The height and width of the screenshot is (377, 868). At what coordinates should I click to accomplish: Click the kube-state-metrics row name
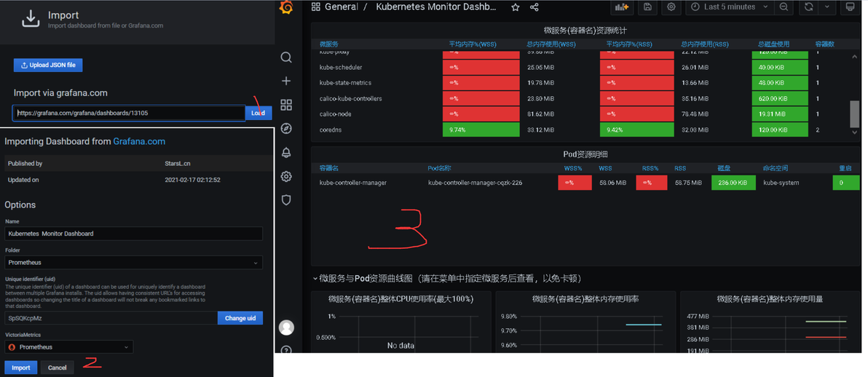(x=345, y=83)
